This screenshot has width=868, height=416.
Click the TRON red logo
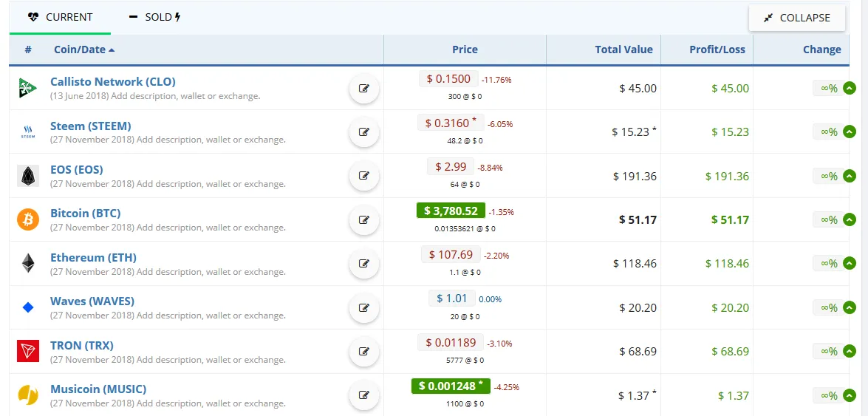point(27,351)
